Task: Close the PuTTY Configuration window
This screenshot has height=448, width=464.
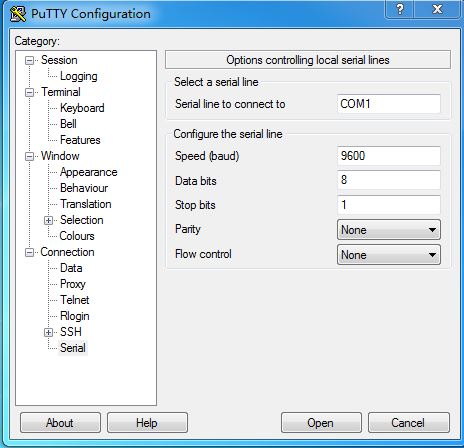Action: click(x=437, y=9)
